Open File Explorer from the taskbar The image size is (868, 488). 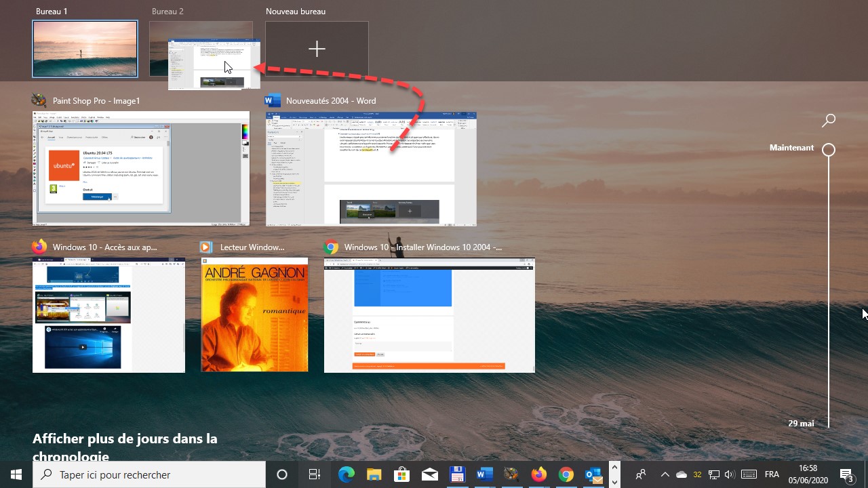coord(374,474)
